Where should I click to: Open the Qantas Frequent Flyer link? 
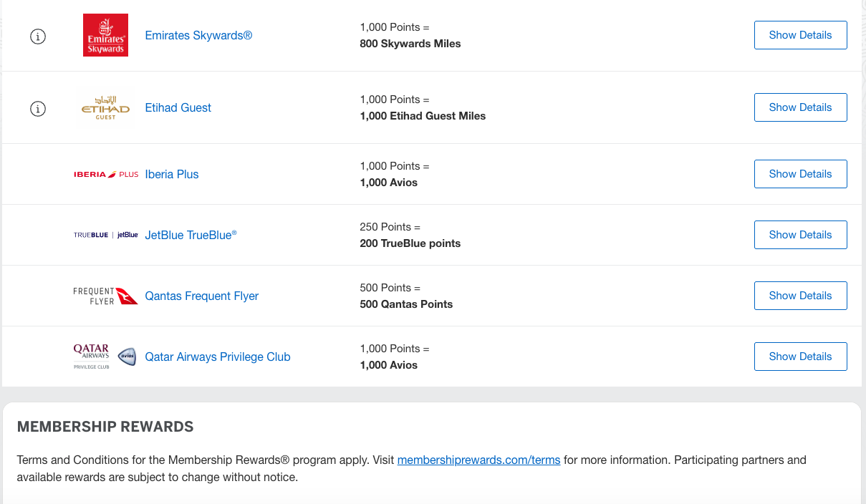point(202,296)
